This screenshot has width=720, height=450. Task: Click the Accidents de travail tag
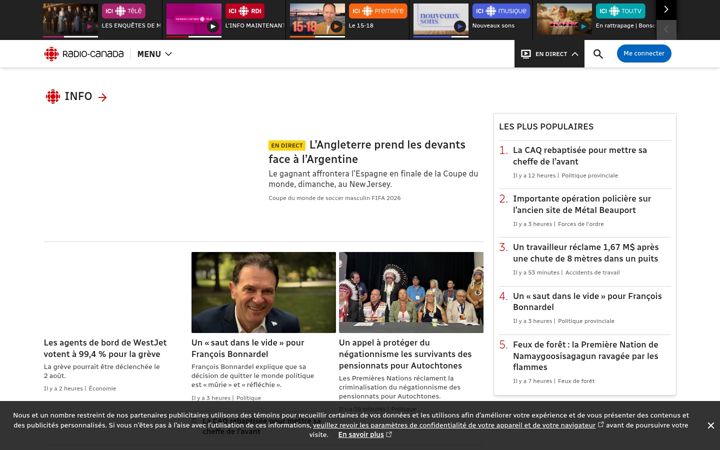592,273
